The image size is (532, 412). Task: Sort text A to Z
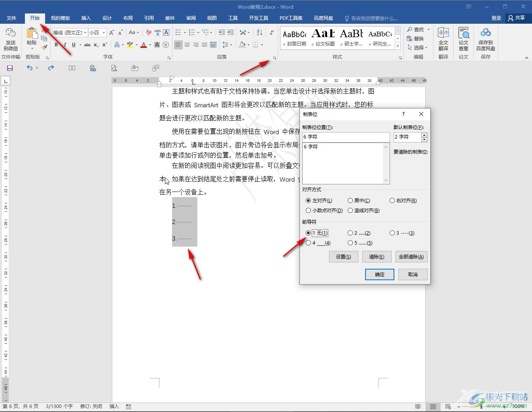pos(259,32)
